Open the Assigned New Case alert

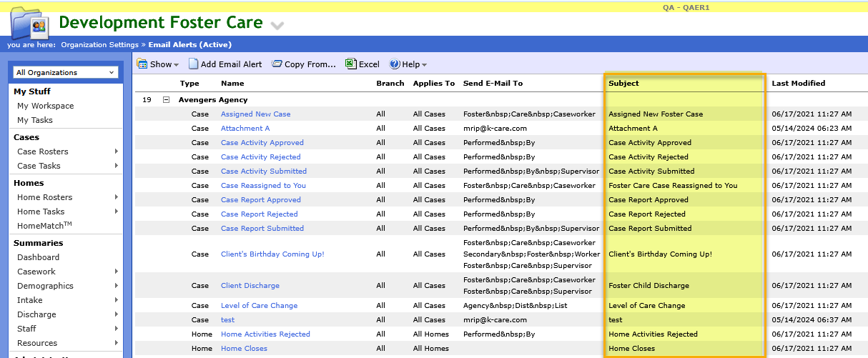click(x=255, y=114)
